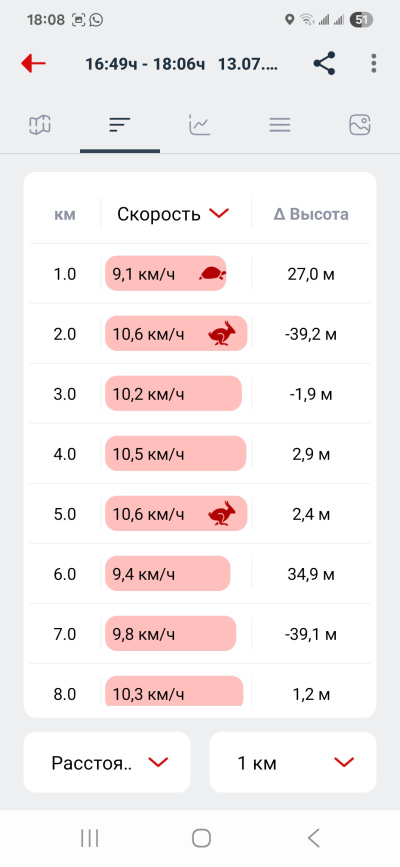The image size is (400, 867).
Task: Tap the Δ Высота column header
Action: coord(311,214)
